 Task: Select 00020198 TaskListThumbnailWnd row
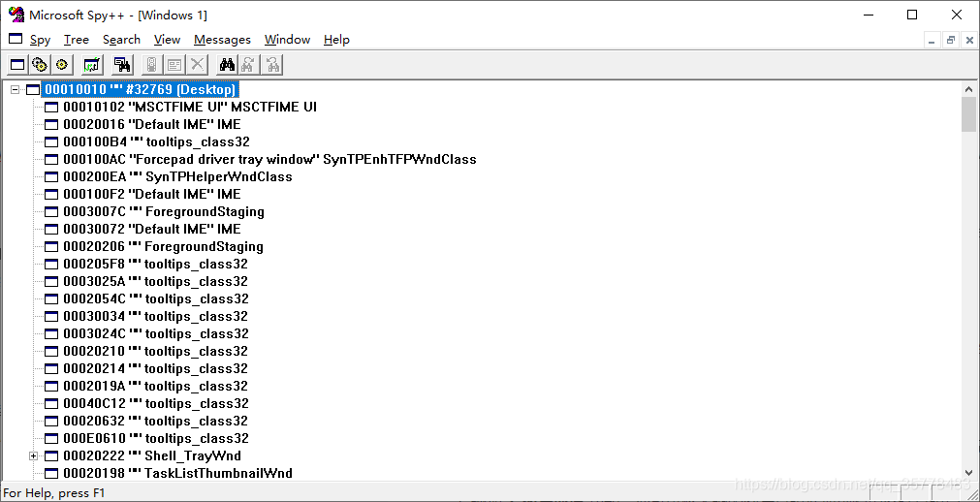pos(177,474)
